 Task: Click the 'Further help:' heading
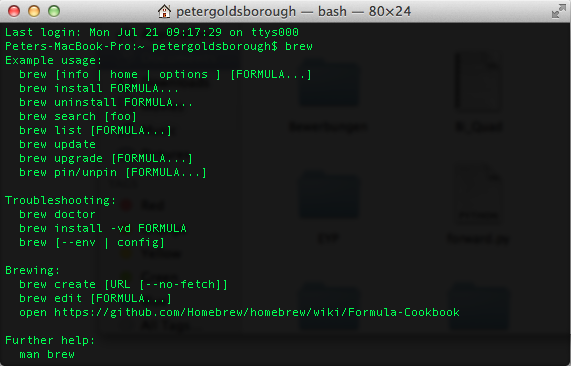tap(50, 341)
